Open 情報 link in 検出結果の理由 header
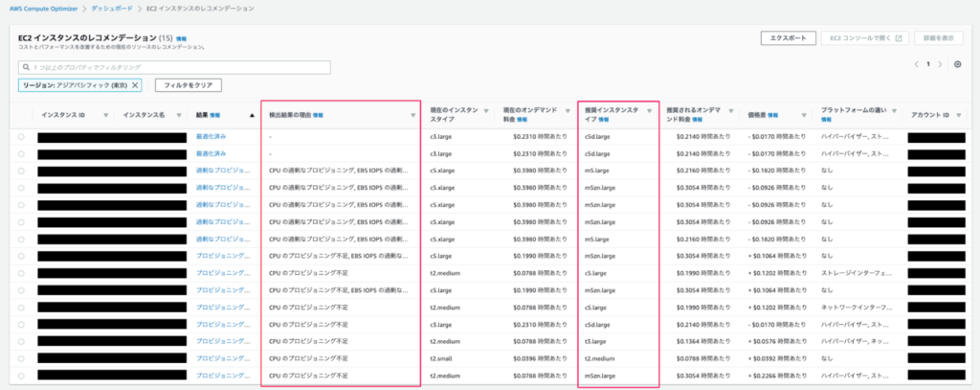Viewport: 980px width, 390px height. (x=318, y=115)
